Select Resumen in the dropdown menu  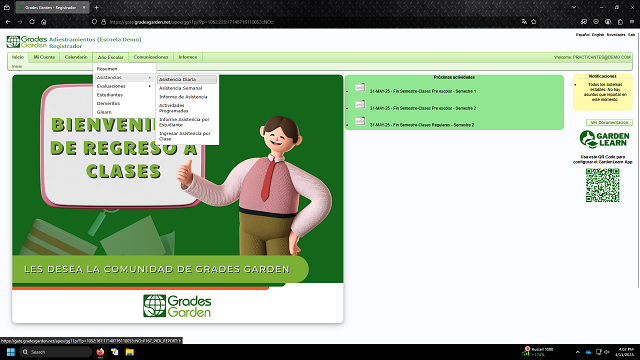click(107, 69)
